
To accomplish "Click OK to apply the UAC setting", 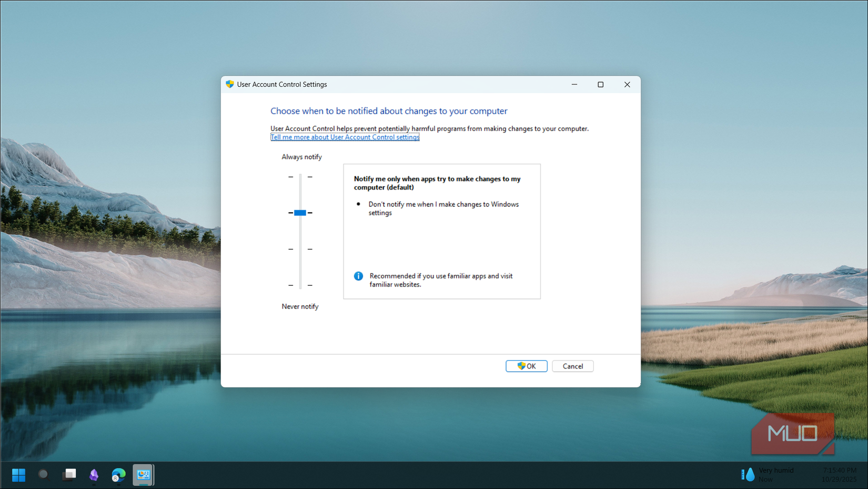I will pos(526,366).
